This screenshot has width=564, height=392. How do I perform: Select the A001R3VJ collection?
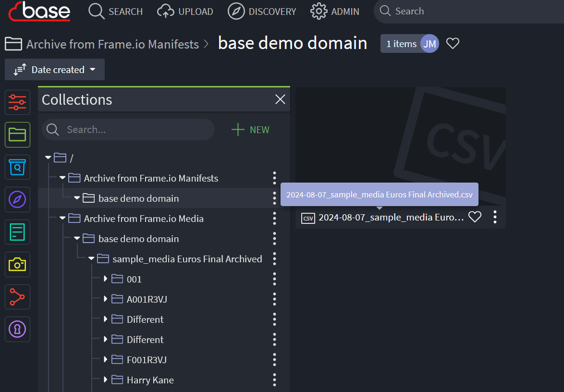147,299
